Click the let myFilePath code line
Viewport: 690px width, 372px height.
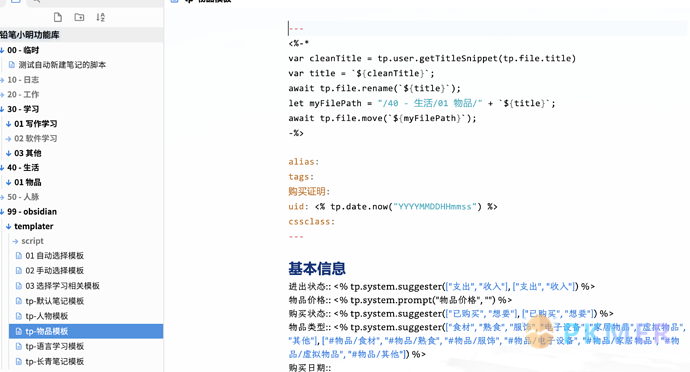tap(422, 103)
